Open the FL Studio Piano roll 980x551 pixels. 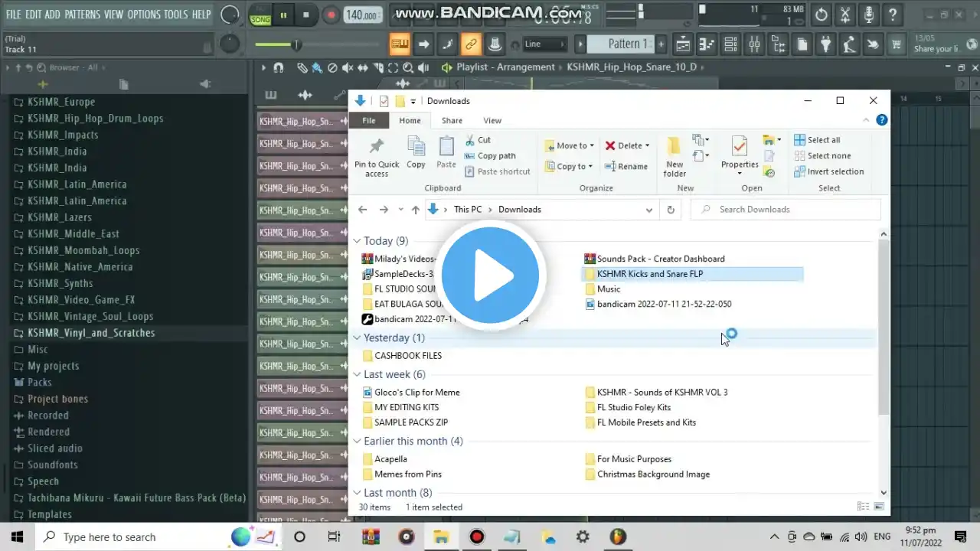(x=706, y=44)
